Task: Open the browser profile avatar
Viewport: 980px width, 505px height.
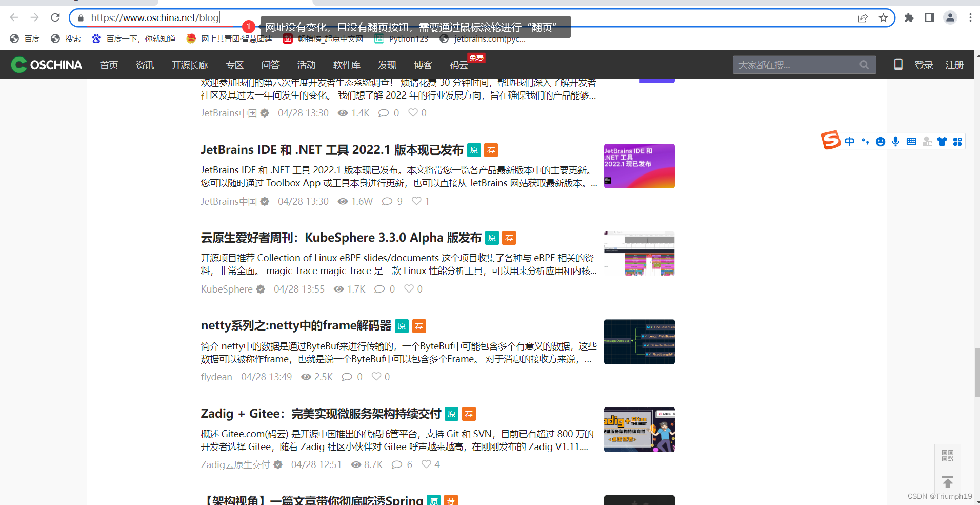Action: tap(950, 18)
